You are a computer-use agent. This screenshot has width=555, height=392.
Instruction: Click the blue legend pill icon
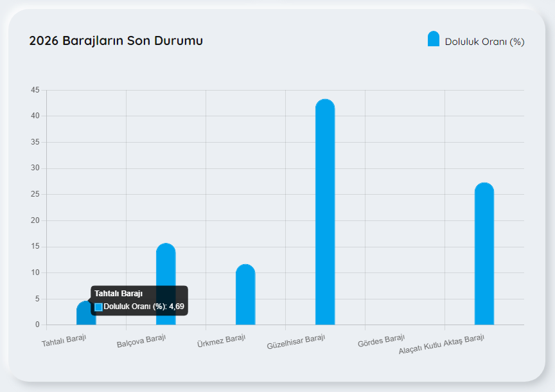pyautogui.click(x=434, y=39)
